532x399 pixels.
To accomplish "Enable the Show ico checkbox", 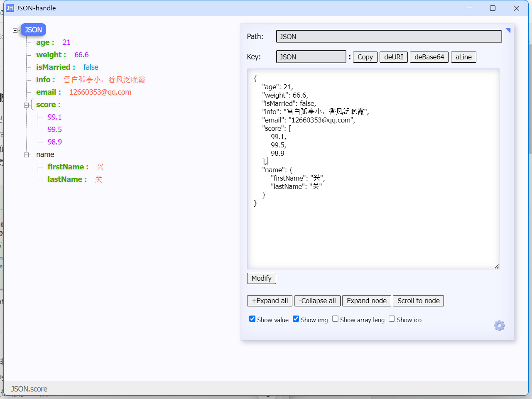I will [392, 319].
